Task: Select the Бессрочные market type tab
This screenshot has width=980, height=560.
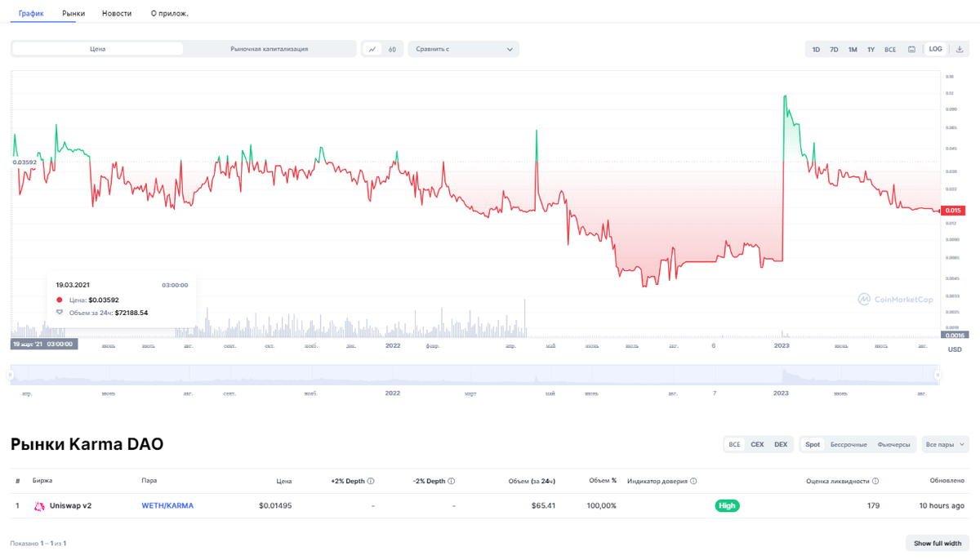Action: click(x=849, y=445)
